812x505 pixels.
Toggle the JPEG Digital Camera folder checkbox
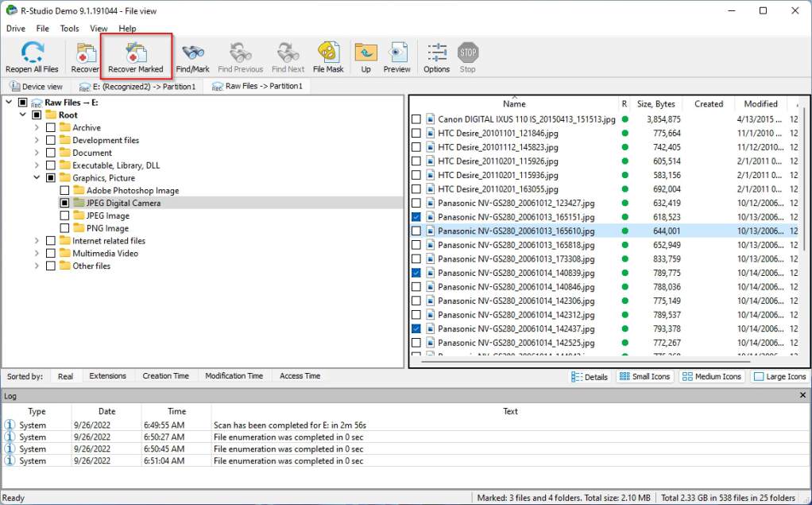[64, 203]
